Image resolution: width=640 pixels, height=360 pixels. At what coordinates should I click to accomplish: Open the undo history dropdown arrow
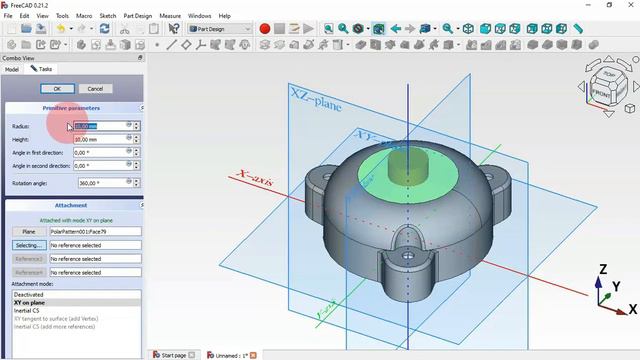(x=71, y=29)
